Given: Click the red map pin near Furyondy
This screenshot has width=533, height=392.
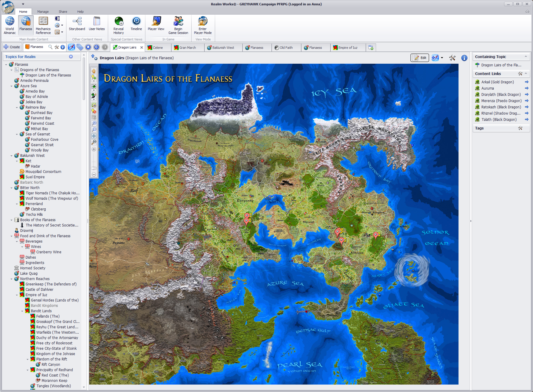Looking at the screenshot, I should coord(247,216).
